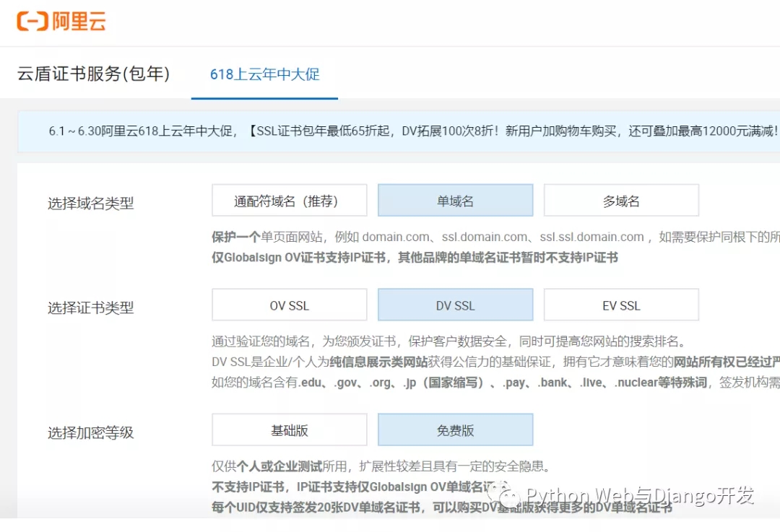Select the 免费版 encryption level
This screenshot has height=532, width=780.
click(455, 429)
